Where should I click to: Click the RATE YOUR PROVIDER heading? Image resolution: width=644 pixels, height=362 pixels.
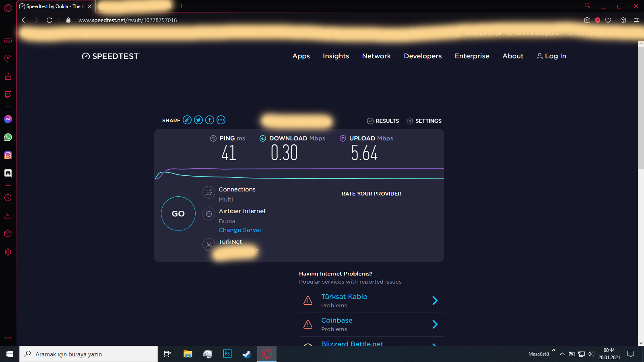point(372,194)
